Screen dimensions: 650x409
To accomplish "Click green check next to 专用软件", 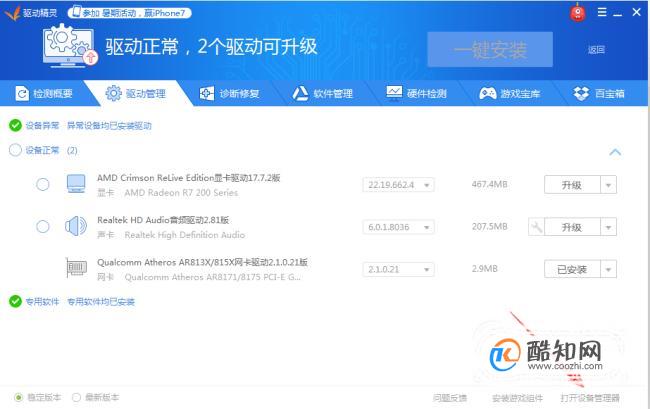I will (x=15, y=301).
